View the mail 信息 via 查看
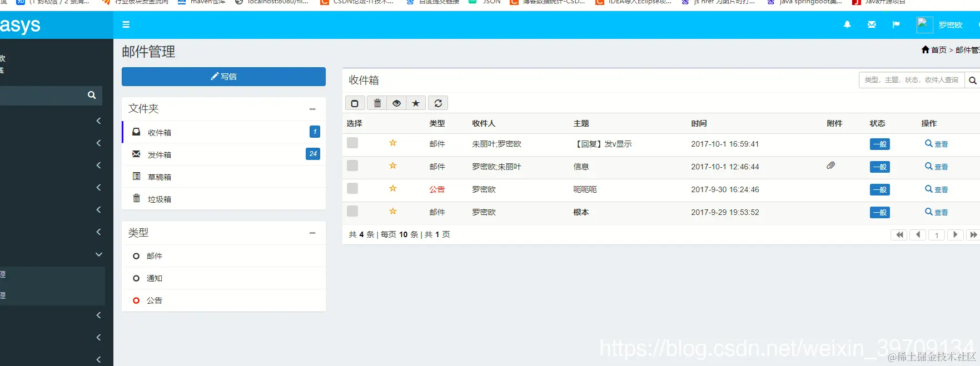This screenshot has width=980, height=366. 937,167
